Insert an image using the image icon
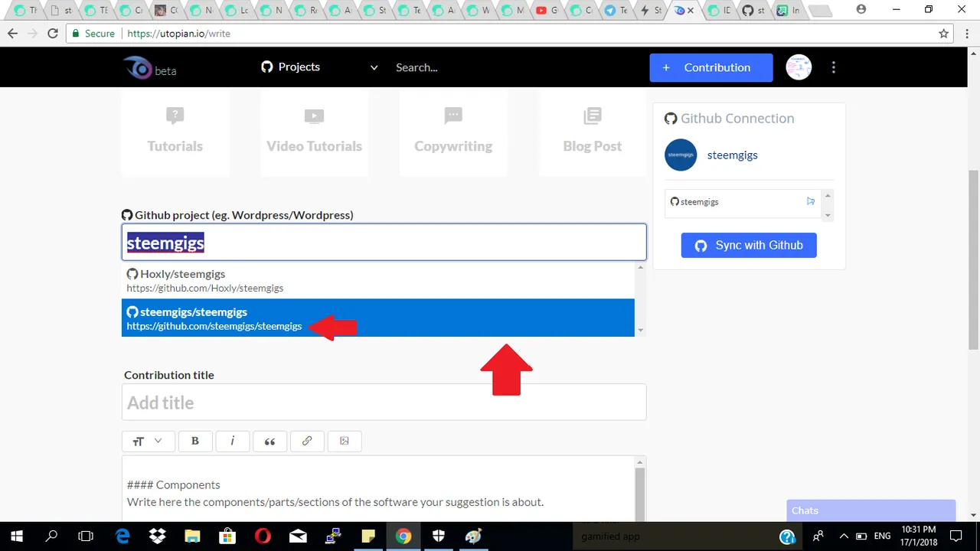Image resolution: width=980 pixels, height=551 pixels. click(x=345, y=441)
